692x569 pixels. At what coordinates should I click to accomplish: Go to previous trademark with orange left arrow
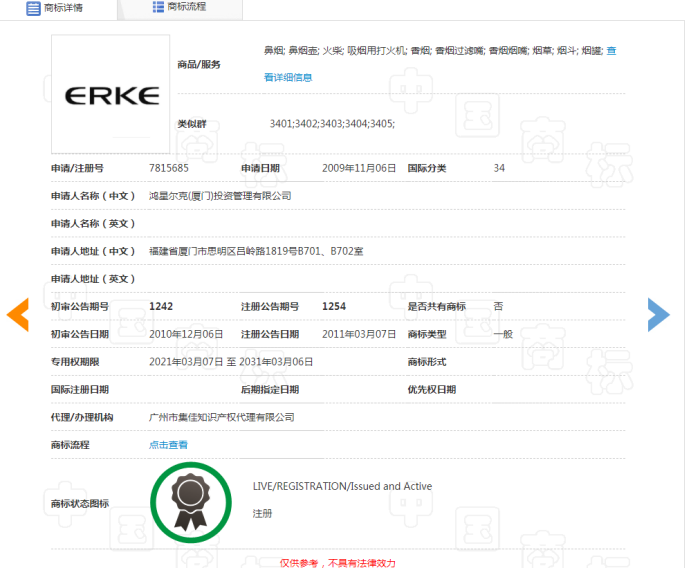[x=18, y=314]
